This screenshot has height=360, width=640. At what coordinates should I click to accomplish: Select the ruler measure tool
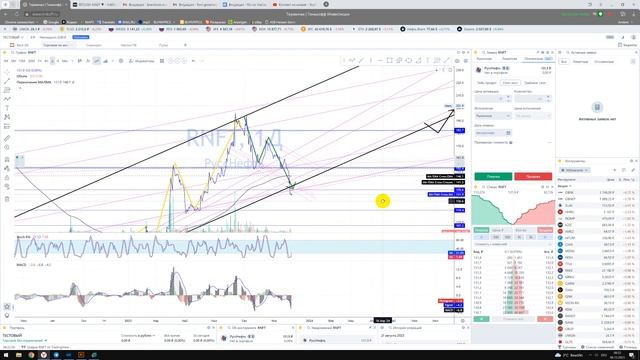tap(7, 138)
